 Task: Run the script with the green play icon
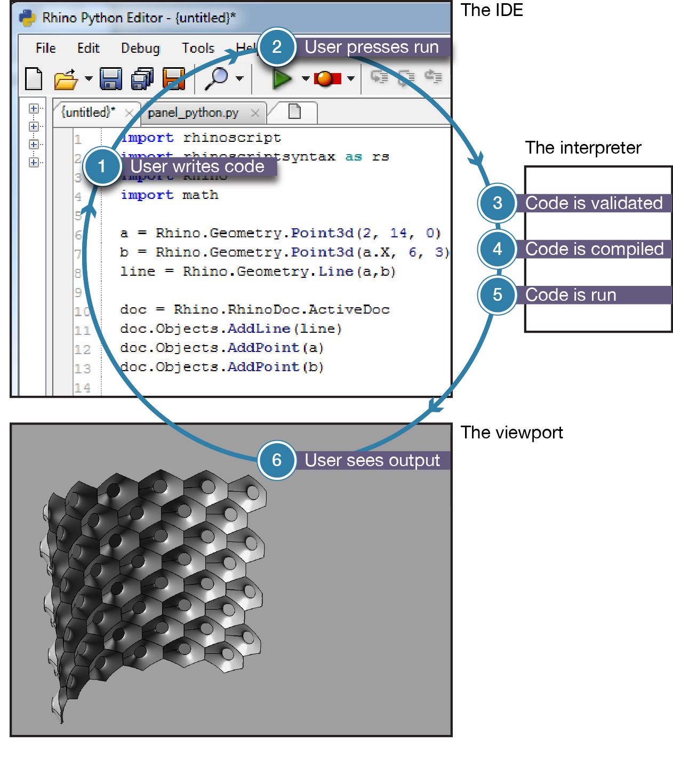(x=282, y=79)
